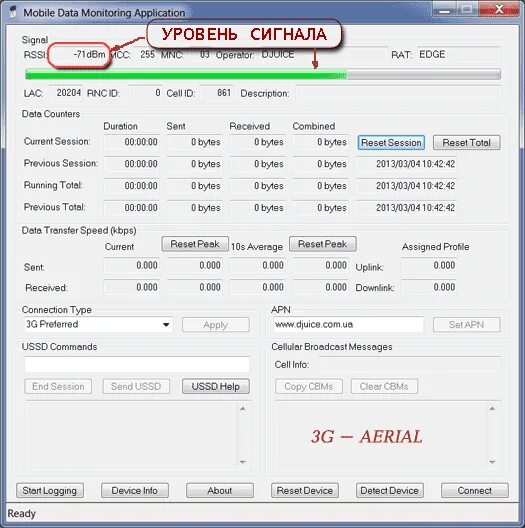The image size is (525, 528).
Task: Click Clear CBMs button
Action: pos(384,386)
